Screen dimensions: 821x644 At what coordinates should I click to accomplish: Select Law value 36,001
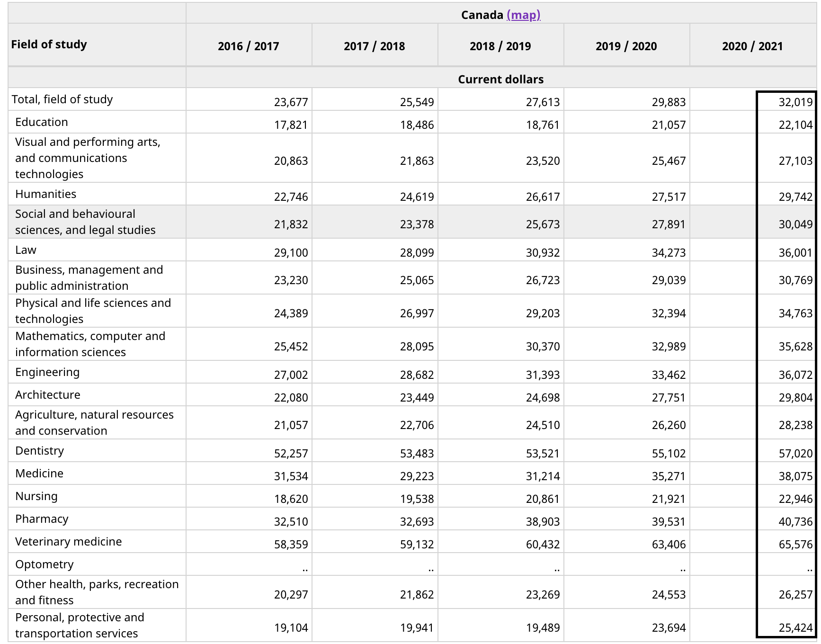point(795,252)
